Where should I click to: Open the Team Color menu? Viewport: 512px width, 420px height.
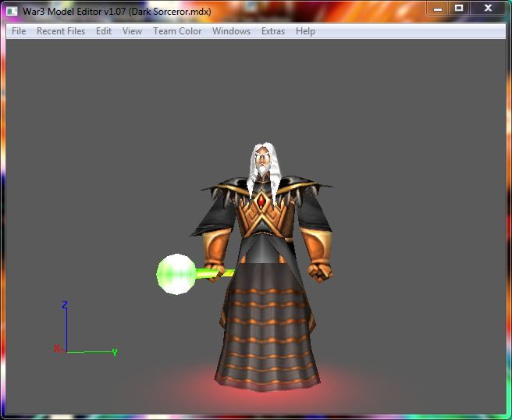[177, 31]
